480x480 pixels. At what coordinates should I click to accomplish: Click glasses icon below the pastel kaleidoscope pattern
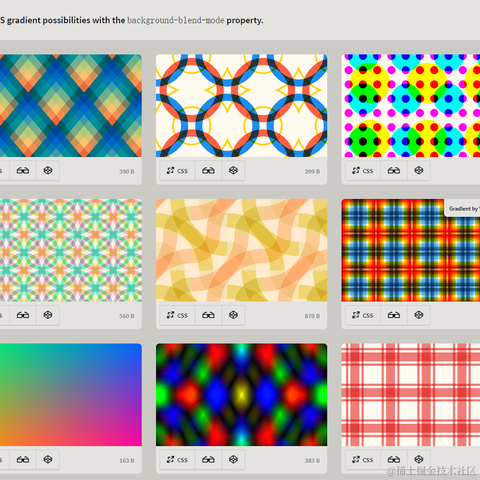[x=23, y=315]
